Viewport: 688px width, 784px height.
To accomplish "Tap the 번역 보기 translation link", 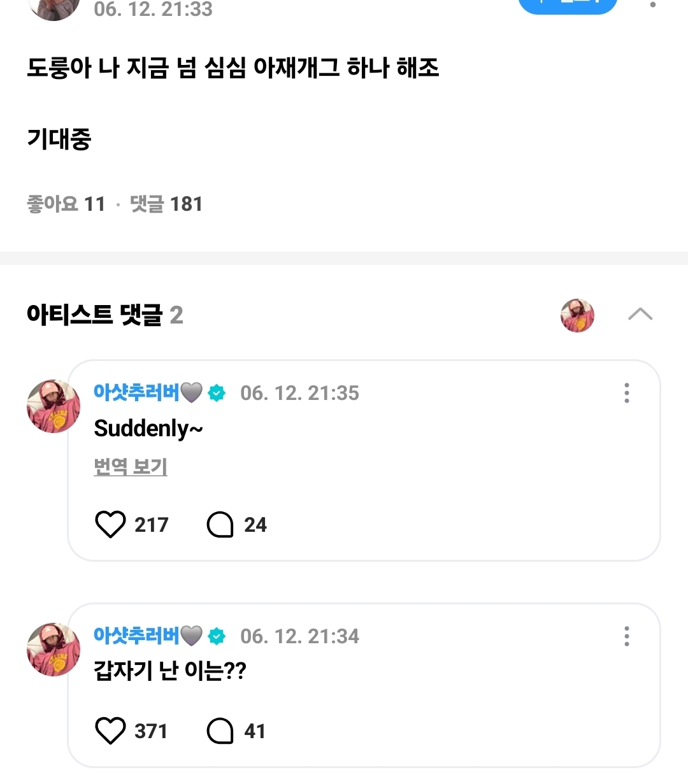I will [131, 467].
